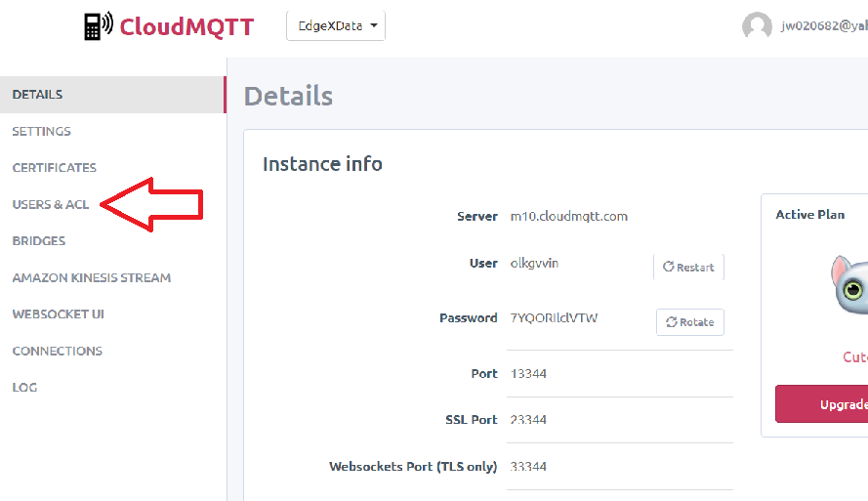The height and width of the screenshot is (501, 868).
Task: Click the account email at top right
Action: (x=823, y=26)
